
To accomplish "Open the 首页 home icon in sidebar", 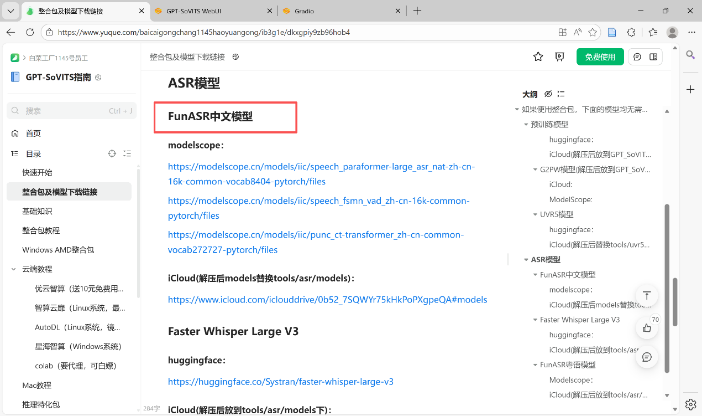I will [14, 133].
